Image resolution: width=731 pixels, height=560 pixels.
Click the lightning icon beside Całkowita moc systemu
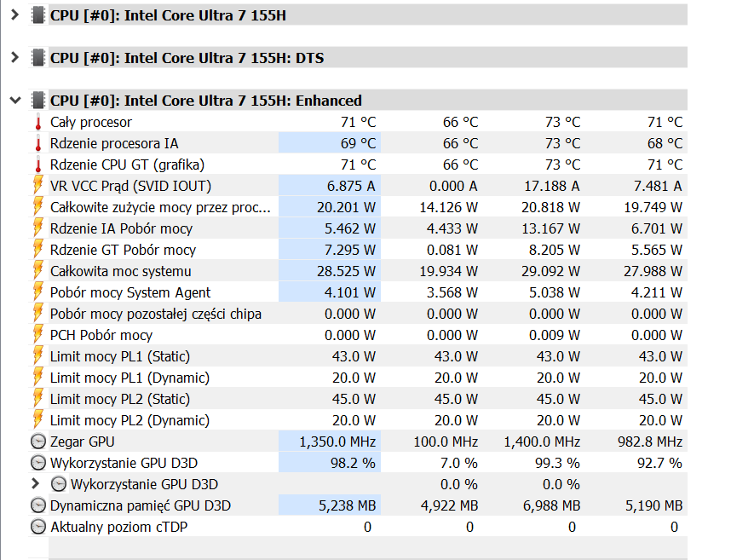(x=37, y=271)
